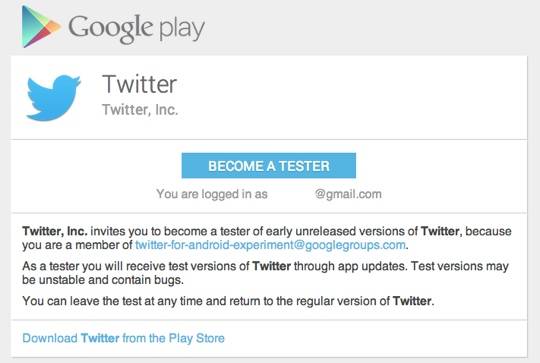Click the blue Twitter bird app icon
Viewport: 540px width, 363px height.
click(x=53, y=98)
